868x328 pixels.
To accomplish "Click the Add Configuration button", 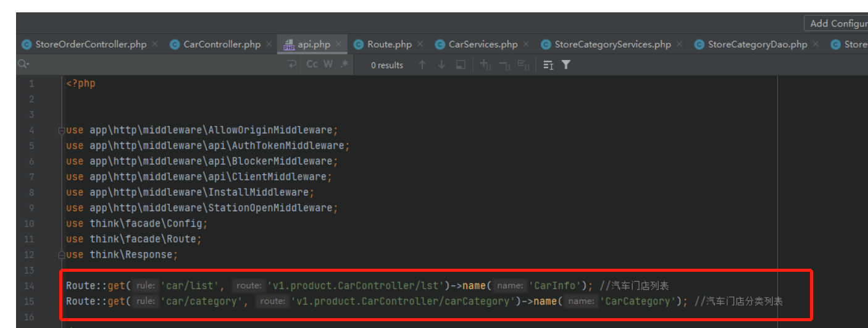I will (837, 23).
